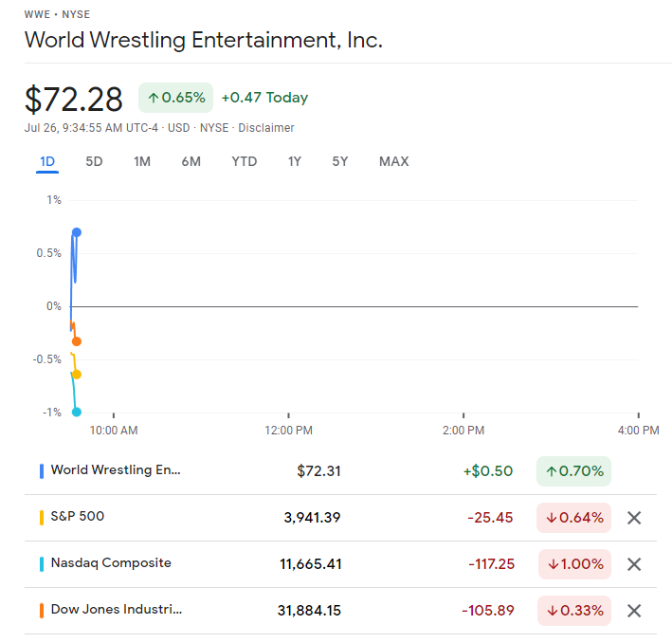
Task: Click the blue WWE chart endpoint marker
Action: coord(76,232)
